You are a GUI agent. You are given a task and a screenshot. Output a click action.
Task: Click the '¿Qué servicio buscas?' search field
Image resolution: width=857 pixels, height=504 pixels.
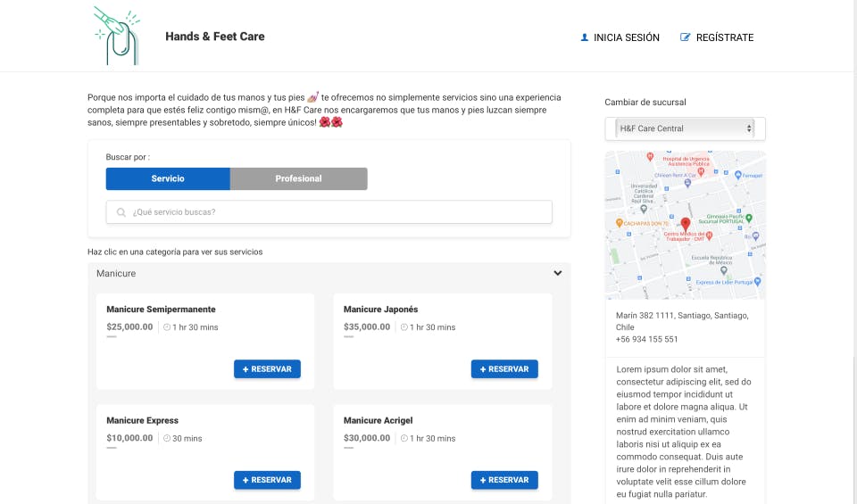click(x=339, y=212)
